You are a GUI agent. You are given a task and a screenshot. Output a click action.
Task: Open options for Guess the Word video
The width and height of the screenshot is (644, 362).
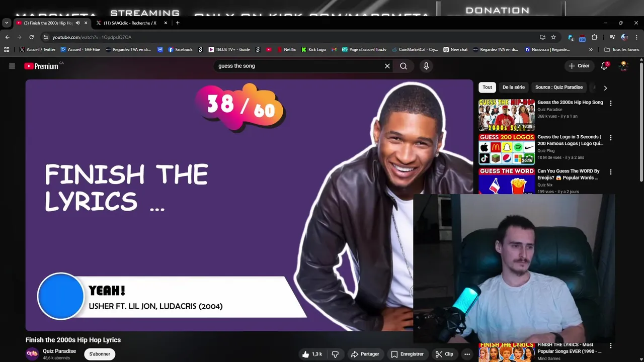coord(611,172)
